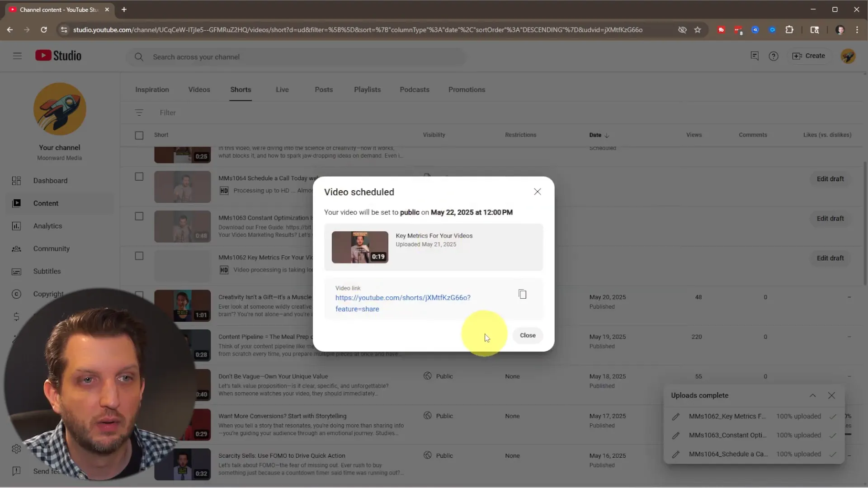Click the Moonward Media channel avatar
The width and height of the screenshot is (868, 488).
point(60,109)
